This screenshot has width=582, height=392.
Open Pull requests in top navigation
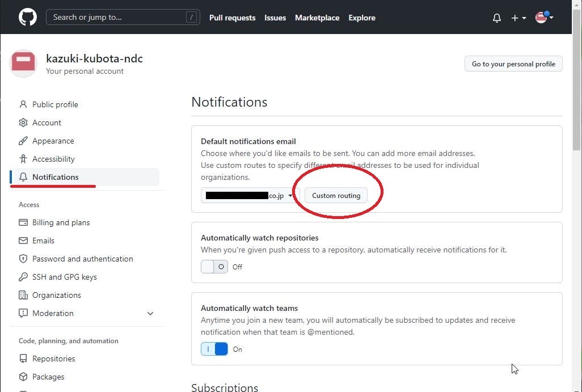[233, 18]
